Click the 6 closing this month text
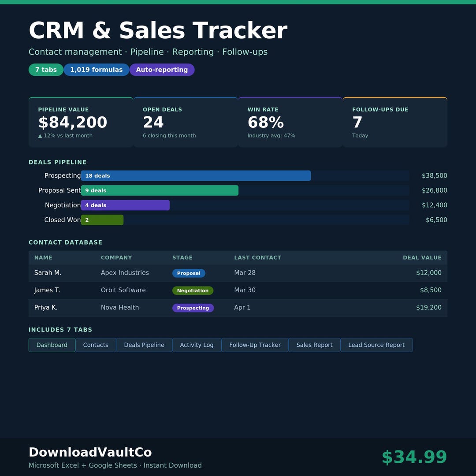The image size is (476, 476). tap(169, 136)
